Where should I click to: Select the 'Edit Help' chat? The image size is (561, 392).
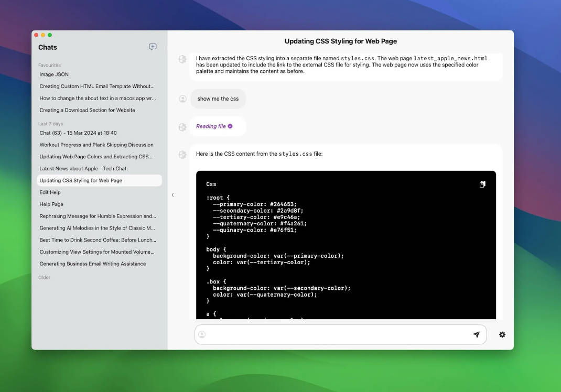(50, 192)
